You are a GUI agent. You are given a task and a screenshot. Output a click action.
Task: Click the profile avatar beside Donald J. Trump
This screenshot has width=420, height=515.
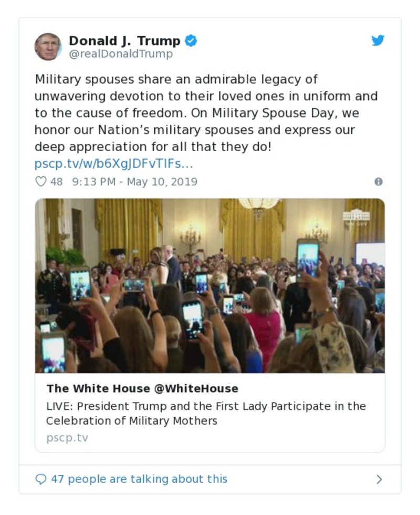pyautogui.click(x=48, y=47)
